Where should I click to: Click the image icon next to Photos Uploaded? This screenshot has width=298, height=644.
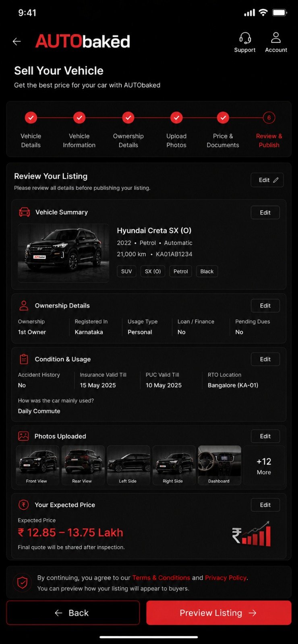[24, 436]
